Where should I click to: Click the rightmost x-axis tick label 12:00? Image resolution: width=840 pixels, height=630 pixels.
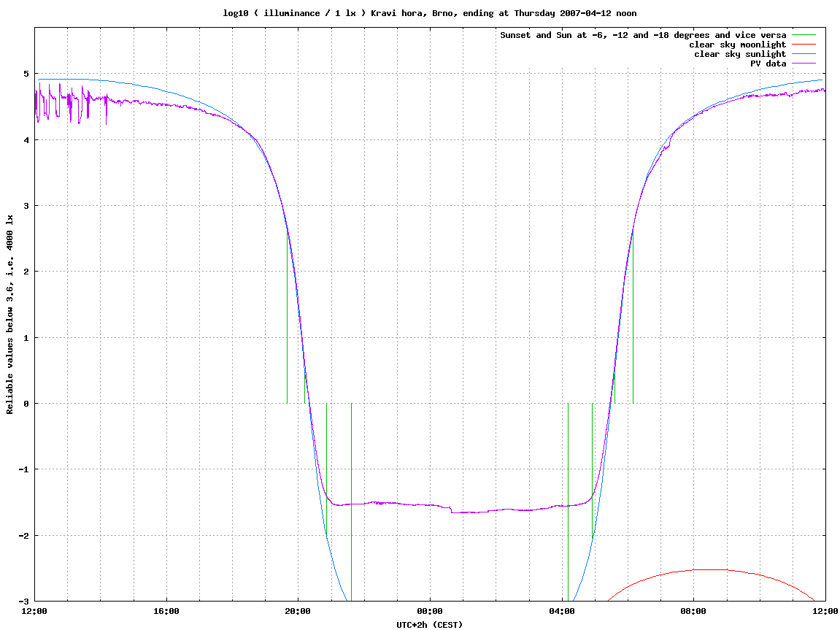pyautogui.click(x=825, y=611)
